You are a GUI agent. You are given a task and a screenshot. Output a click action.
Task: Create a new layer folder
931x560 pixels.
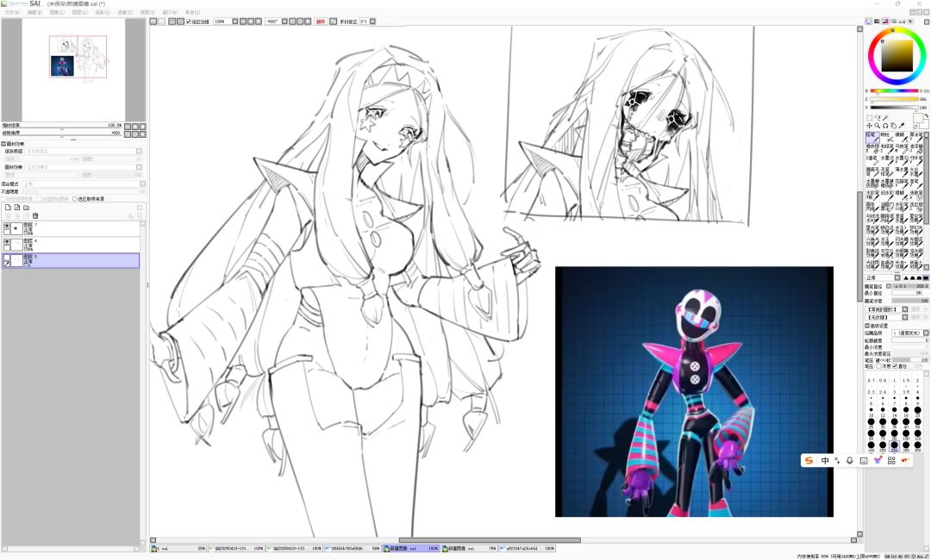[26, 208]
